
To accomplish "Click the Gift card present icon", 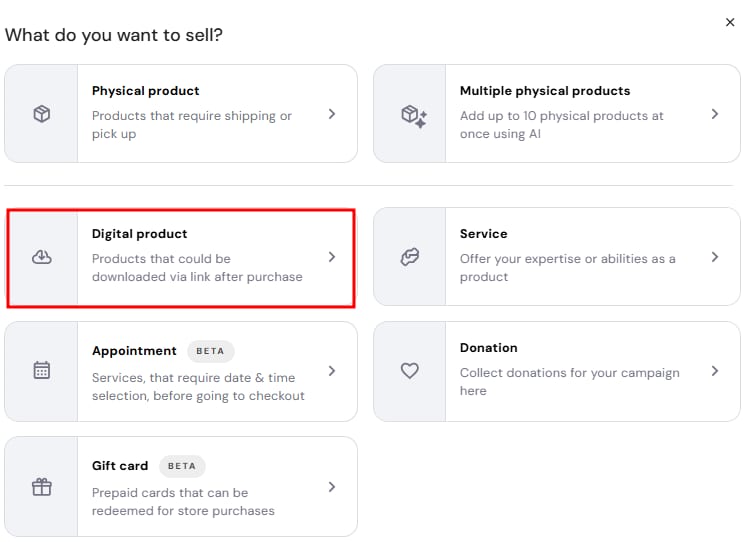I will pos(42,487).
